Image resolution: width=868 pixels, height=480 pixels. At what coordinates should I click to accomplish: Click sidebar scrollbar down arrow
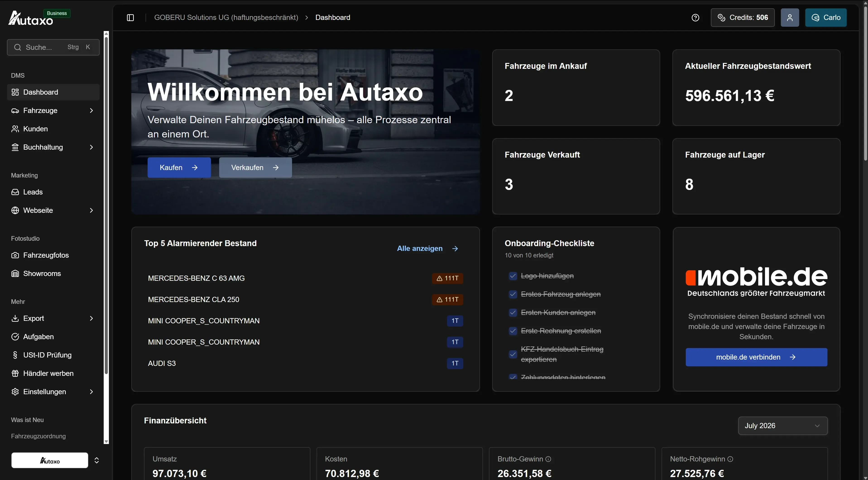(106, 442)
